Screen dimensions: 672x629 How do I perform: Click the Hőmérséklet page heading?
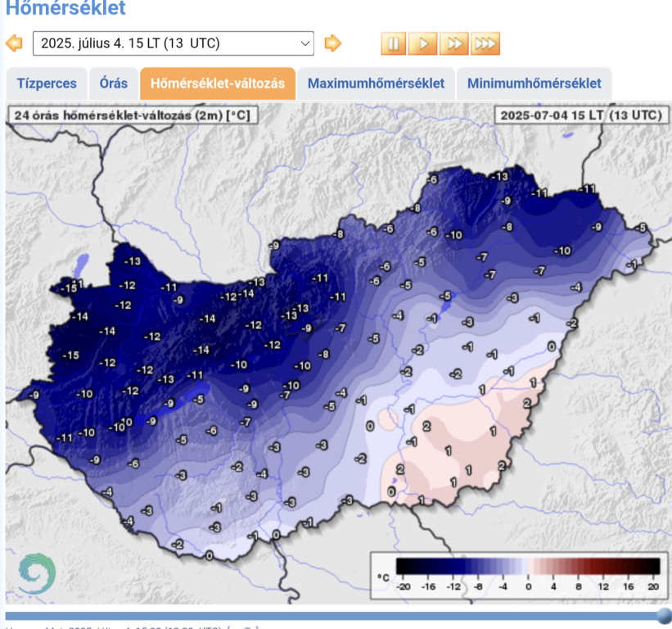[66, 10]
